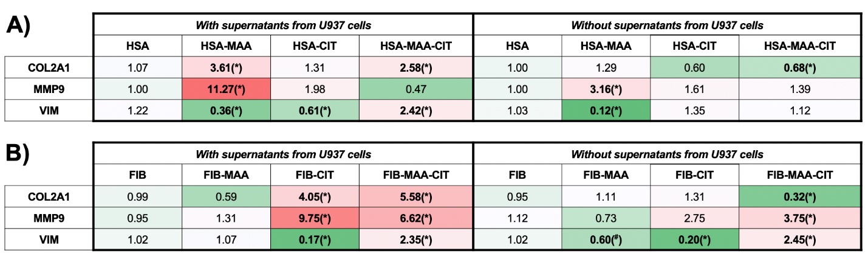Viewport: 868px width, 259px height.
Task: Select panel A's 'Without supernatants from U937 cells' header
Action: (x=666, y=25)
